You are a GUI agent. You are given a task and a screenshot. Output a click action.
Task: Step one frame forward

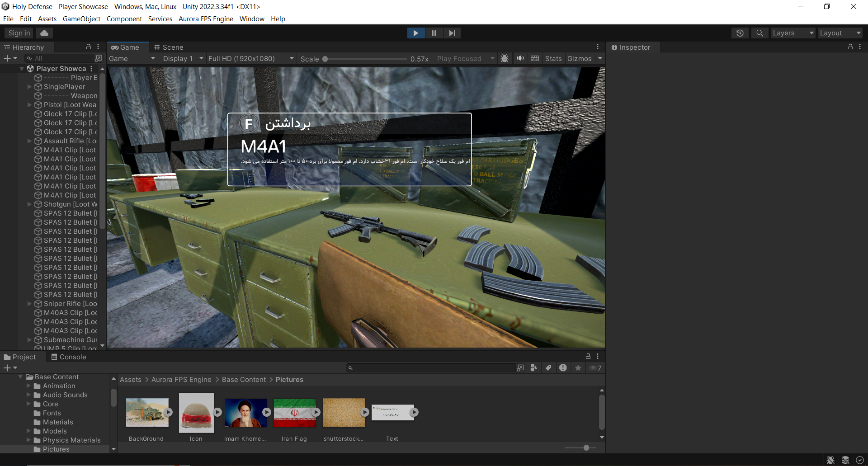(452, 33)
